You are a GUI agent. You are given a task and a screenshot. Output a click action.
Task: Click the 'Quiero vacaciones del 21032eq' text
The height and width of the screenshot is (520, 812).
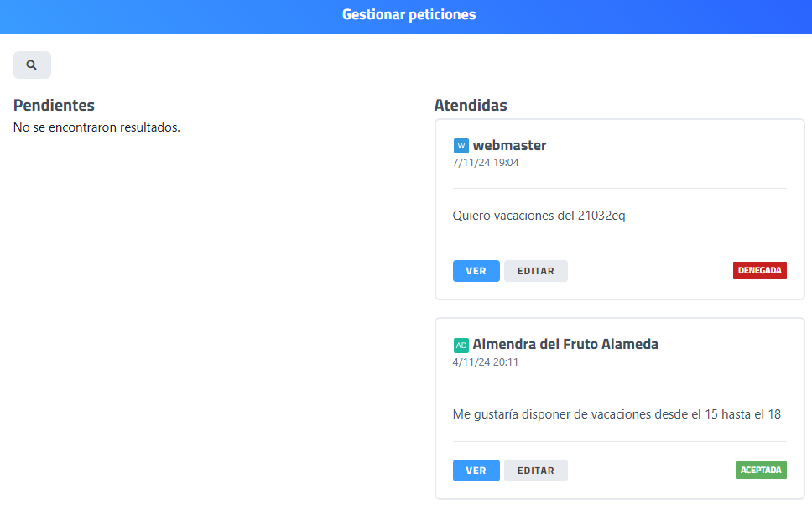(539, 216)
